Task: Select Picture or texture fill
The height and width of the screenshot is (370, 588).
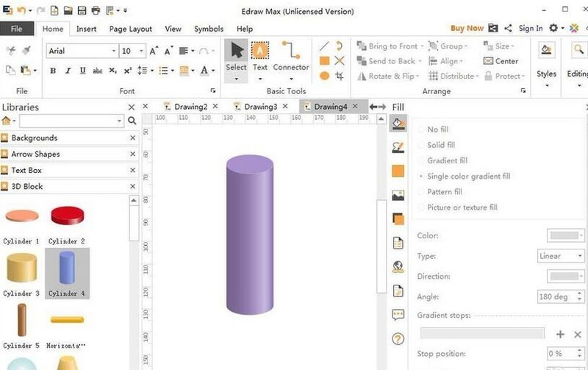Action: pyautogui.click(x=458, y=207)
